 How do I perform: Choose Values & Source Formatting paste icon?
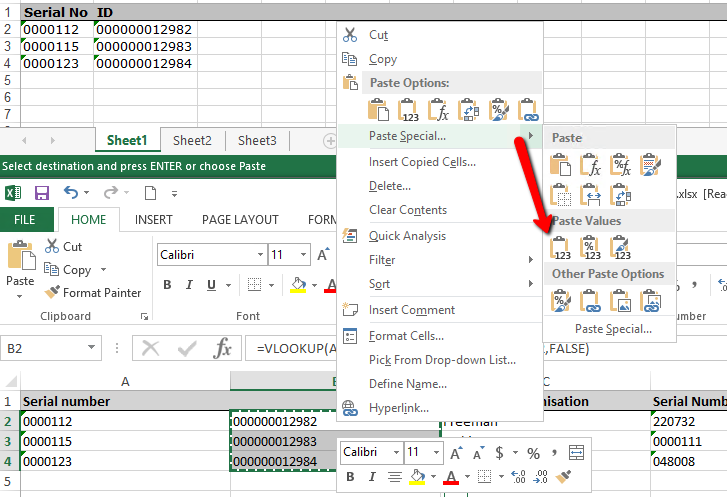click(x=620, y=248)
